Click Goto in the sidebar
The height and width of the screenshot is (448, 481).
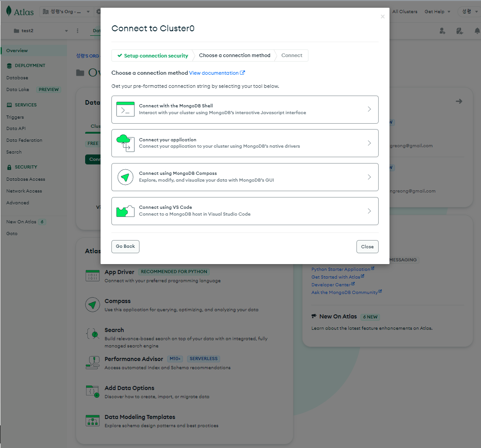coord(12,233)
